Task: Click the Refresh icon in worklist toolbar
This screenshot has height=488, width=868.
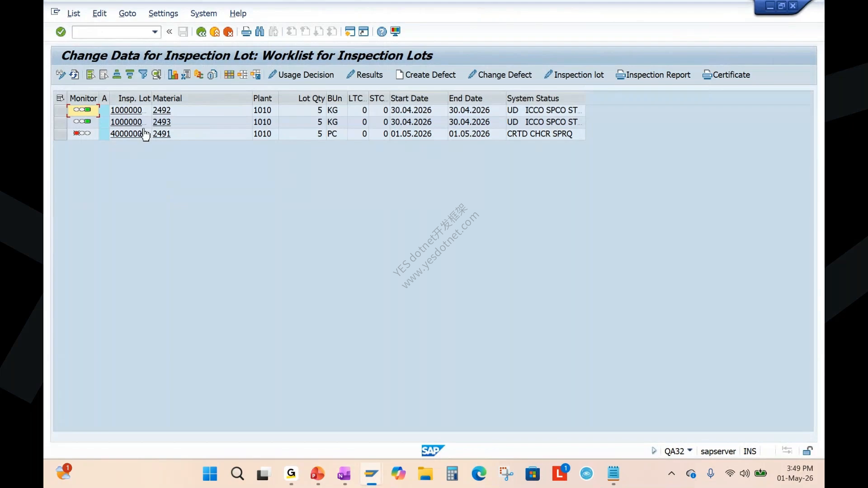Action: [75, 75]
